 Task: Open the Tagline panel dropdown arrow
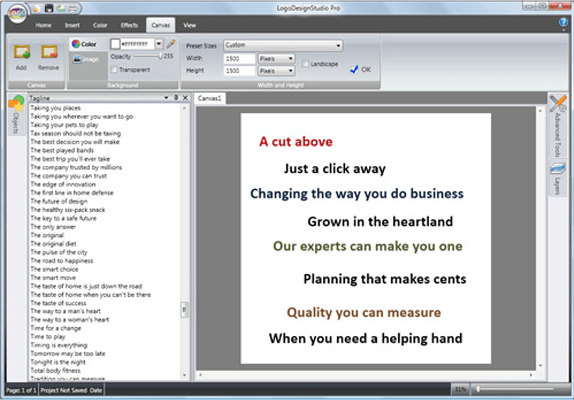166,98
